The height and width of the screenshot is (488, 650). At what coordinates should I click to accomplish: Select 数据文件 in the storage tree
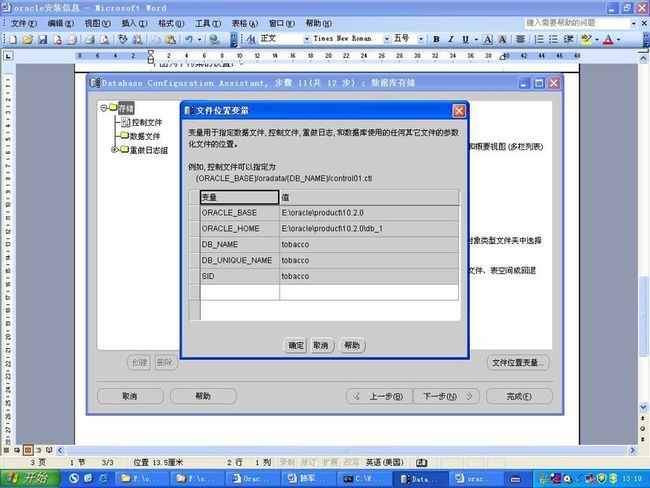(x=145, y=136)
